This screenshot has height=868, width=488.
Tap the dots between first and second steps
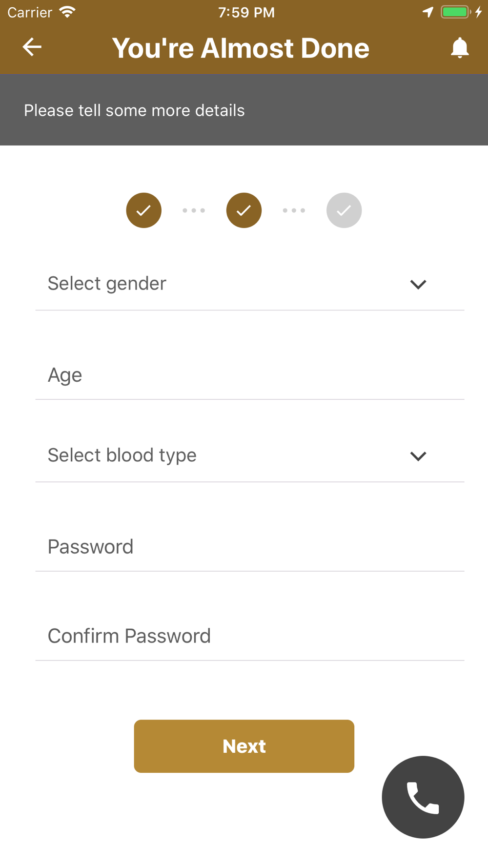click(194, 210)
